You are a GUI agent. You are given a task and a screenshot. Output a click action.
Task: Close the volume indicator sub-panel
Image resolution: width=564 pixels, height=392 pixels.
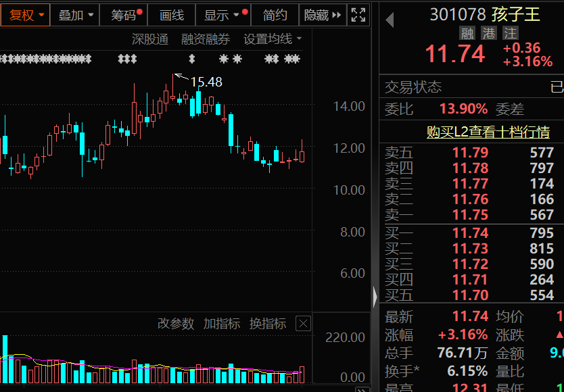(x=302, y=323)
